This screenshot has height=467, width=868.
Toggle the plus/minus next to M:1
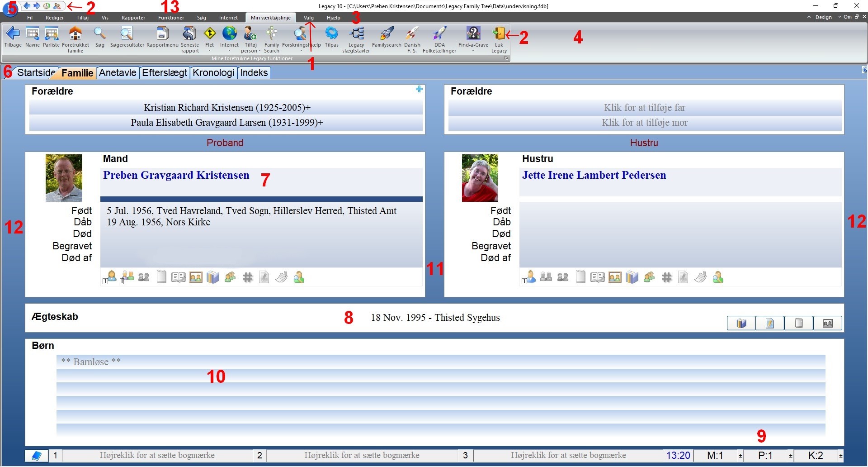740,456
